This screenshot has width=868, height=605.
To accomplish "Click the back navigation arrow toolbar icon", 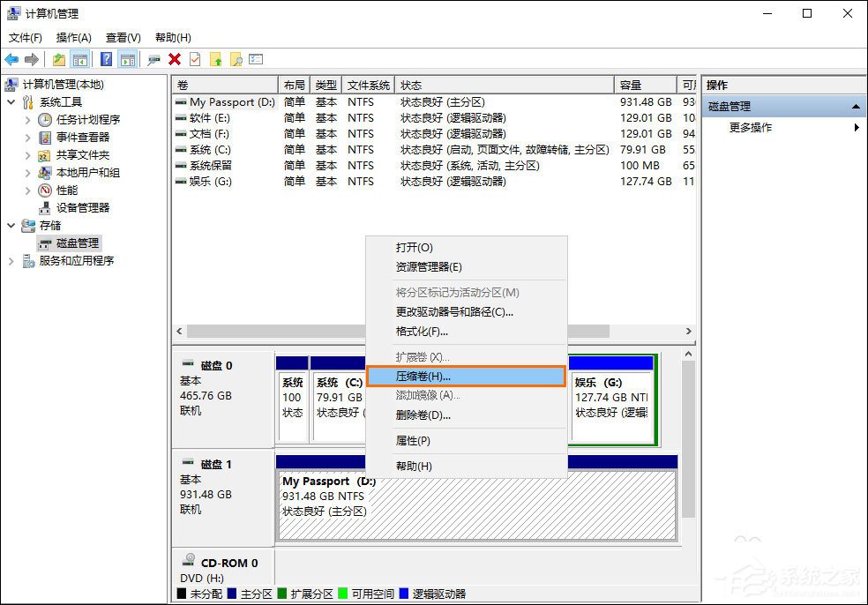I will click(11, 59).
